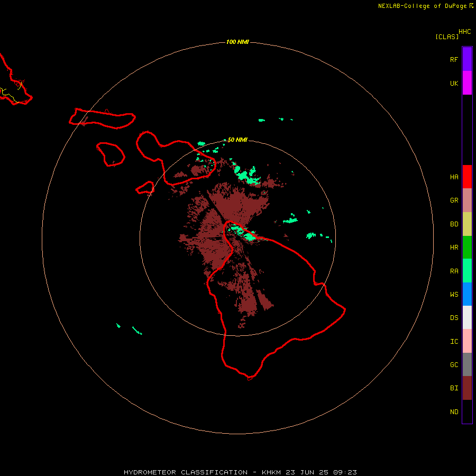
Task: Click the HHC product code text
Action: pyautogui.click(x=464, y=32)
